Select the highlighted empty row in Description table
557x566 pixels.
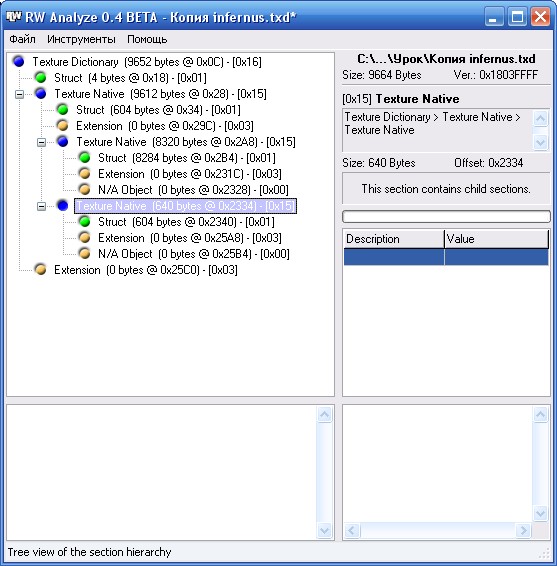[x=446, y=257]
